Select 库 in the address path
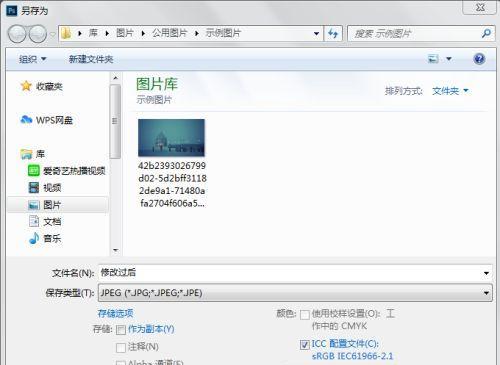The image size is (500, 365). (x=93, y=33)
